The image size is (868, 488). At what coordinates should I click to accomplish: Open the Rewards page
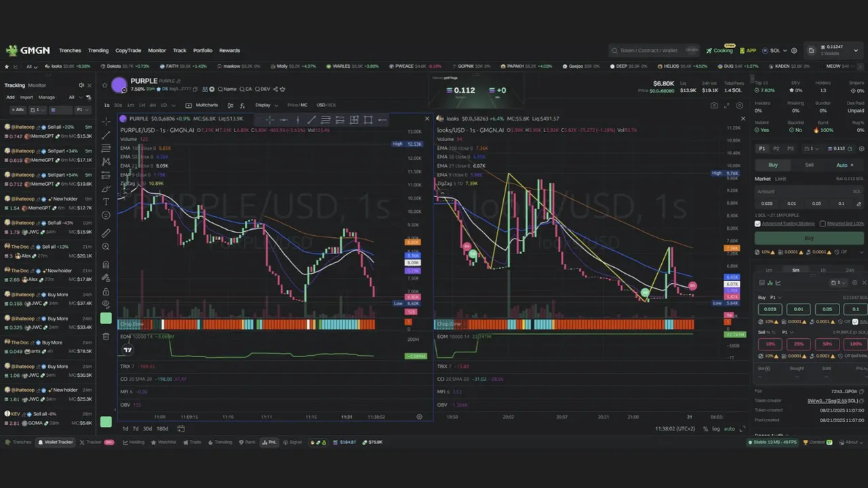click(229, 50)
